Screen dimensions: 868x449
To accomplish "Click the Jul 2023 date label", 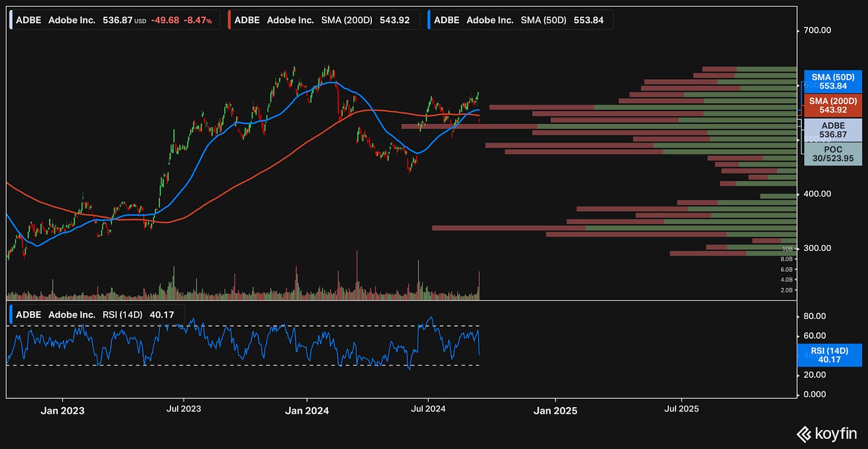I will point(183,410).
